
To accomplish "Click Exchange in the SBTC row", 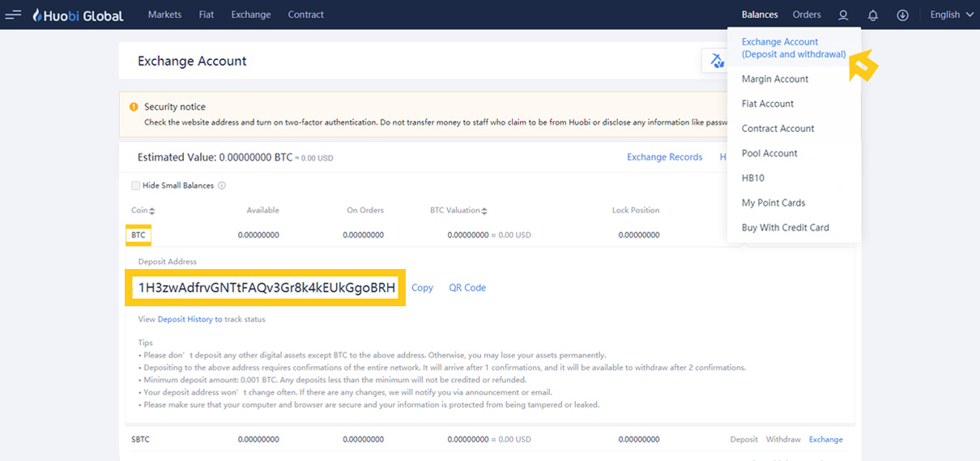I will [826, 439].
